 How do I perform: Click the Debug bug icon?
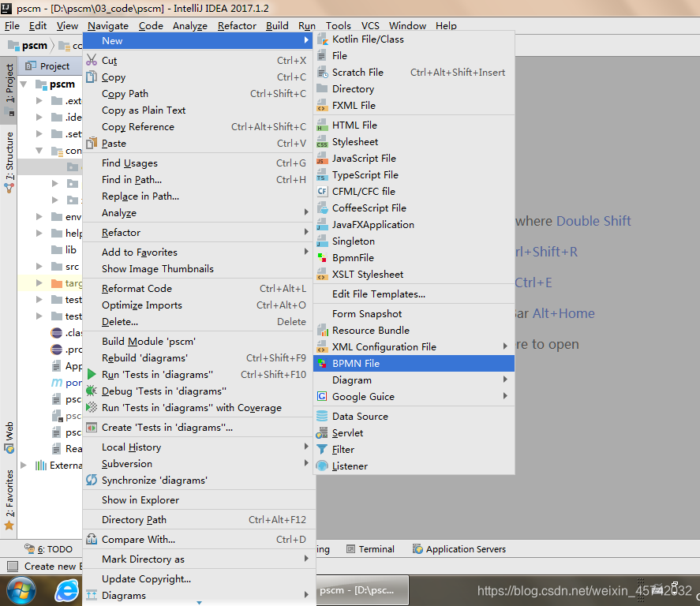pos(92,391)
